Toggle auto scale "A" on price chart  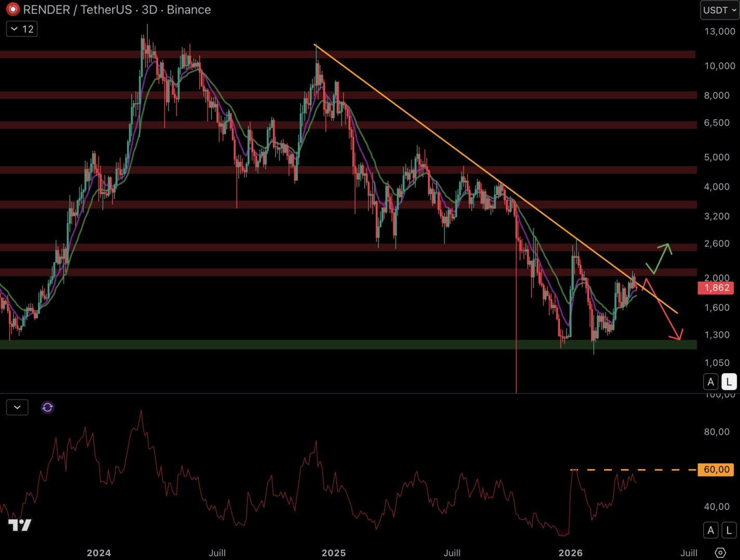[x=710, y=382]
